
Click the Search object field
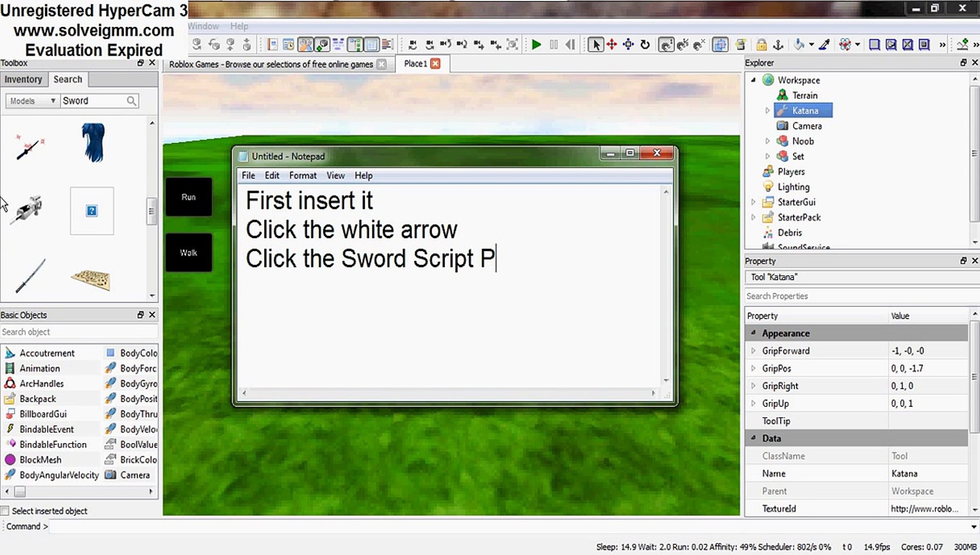coord(79,332)
